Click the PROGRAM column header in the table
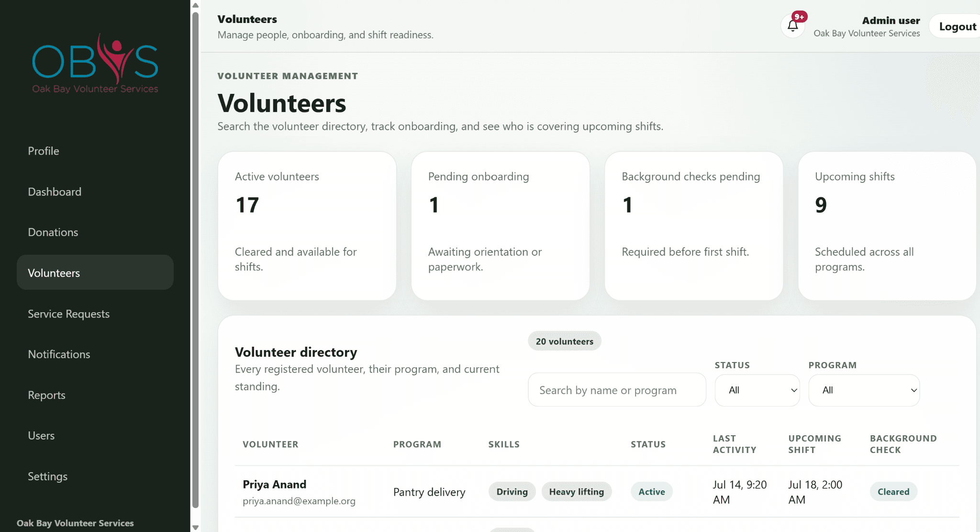The image size is (980, 532). coord(417,444)
